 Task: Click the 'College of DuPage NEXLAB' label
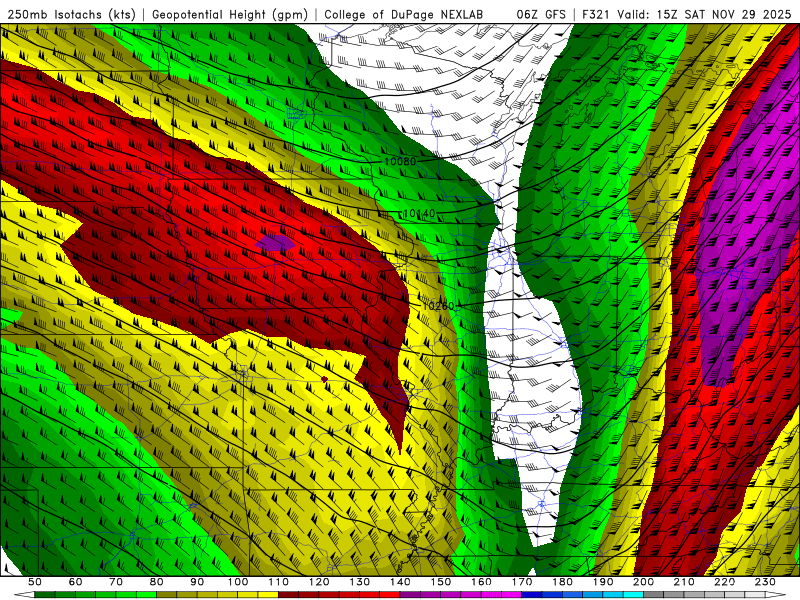[x=404, y=15]
